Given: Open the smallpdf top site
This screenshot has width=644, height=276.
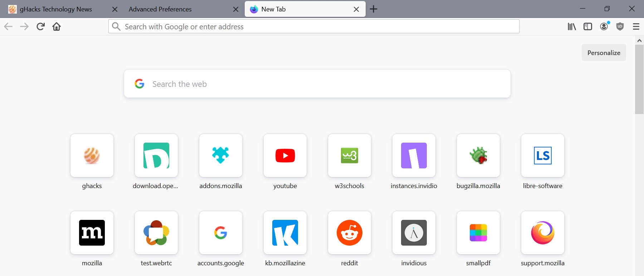Looking at the screenshot, I should (478, 233).
